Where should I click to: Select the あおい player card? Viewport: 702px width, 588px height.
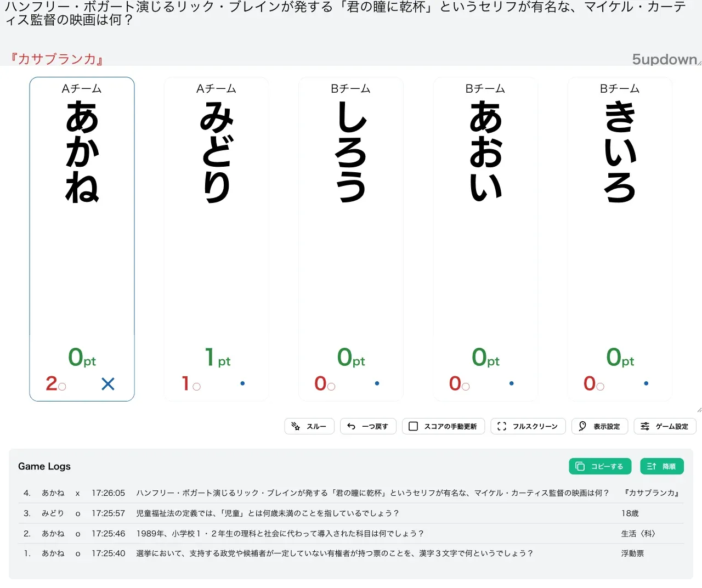[x=485, y=239]
